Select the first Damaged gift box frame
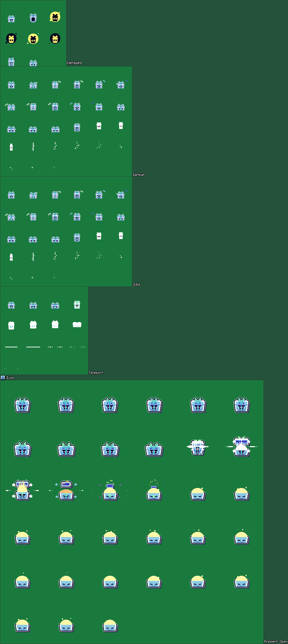This screenshot has height=644, width=288. (x=11, y=19)
